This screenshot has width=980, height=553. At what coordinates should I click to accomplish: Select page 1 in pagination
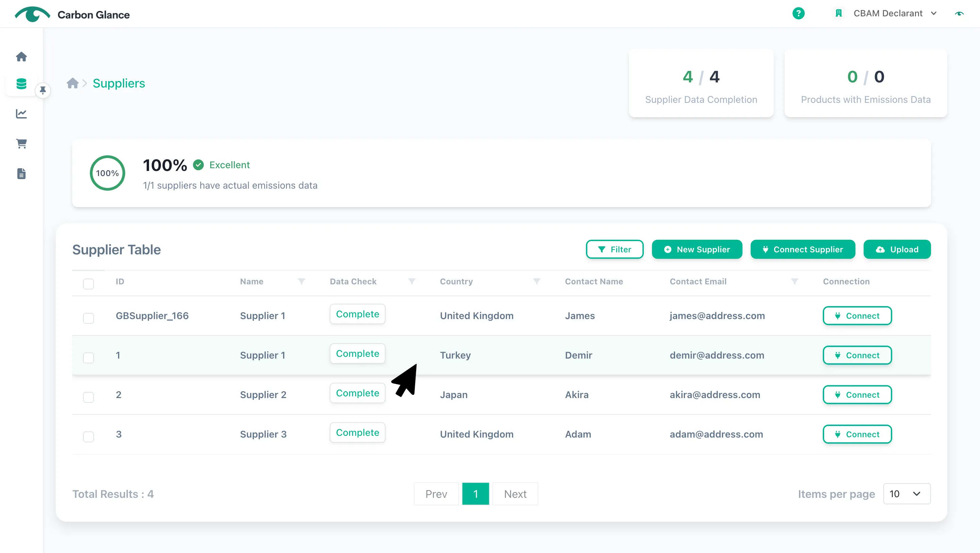coord(476,494)
